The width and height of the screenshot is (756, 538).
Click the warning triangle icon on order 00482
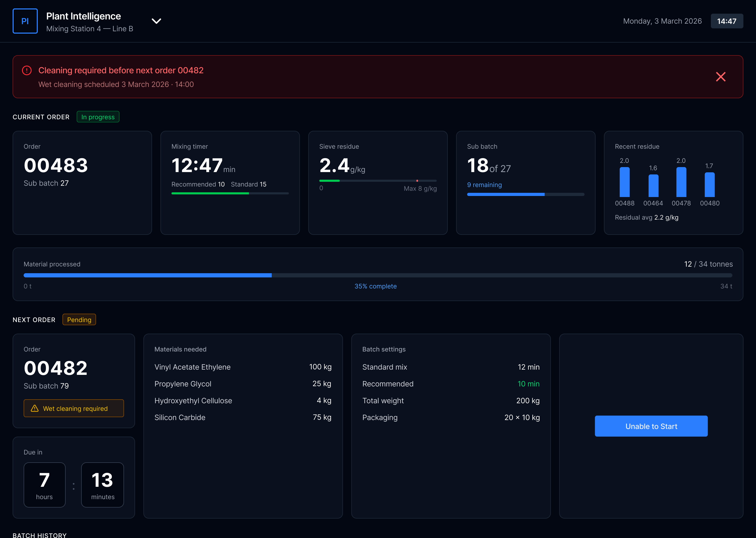pos(35,408)
